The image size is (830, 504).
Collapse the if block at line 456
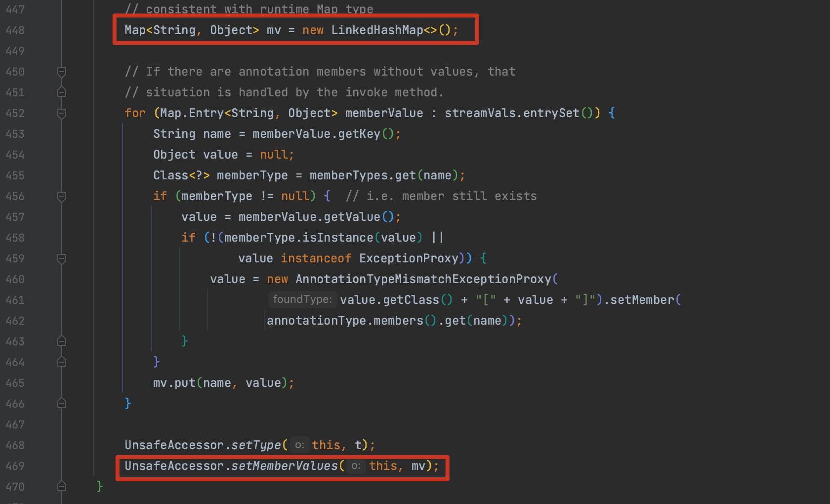[62, 197]
